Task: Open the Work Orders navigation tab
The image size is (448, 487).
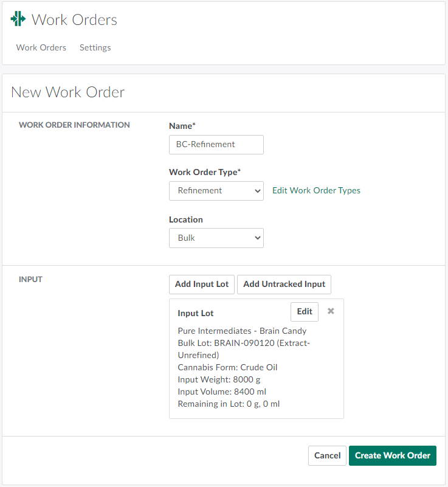Action: click(41, 47)
